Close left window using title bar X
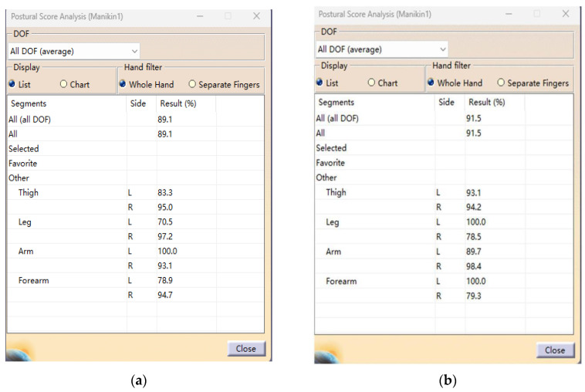Image resolution: width=585 pixels, height=392 pixels. tap(256, 15)
